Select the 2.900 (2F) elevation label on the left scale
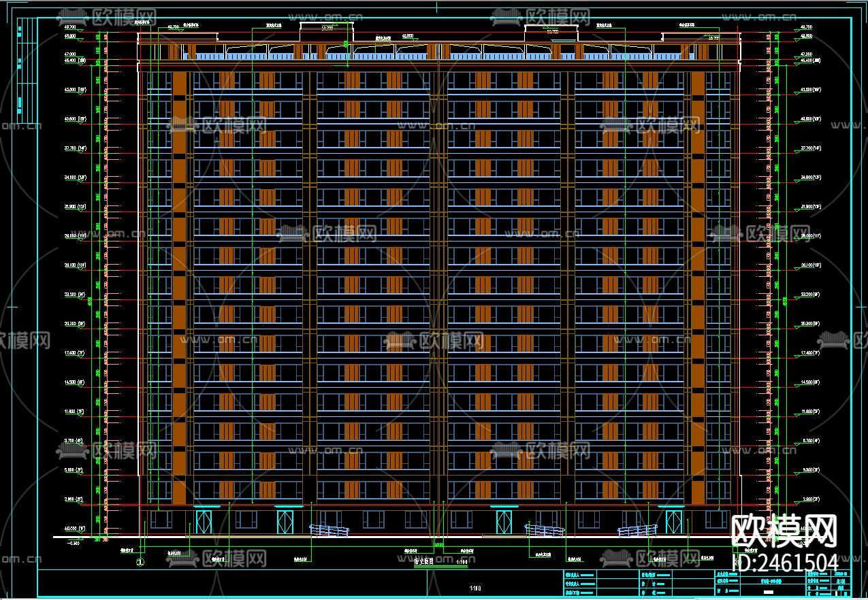The height and width of the screenshot is (600, 868). coord(74,500)
